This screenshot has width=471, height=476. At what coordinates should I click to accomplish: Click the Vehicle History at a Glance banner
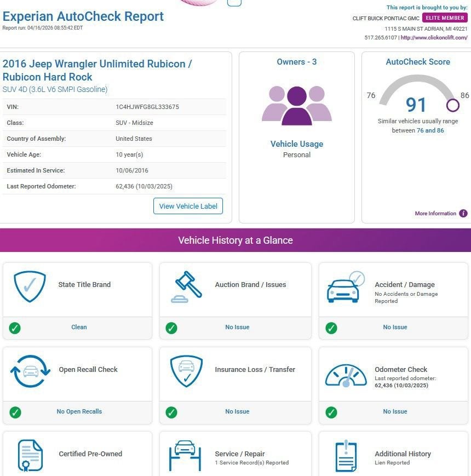click(235, 240)
